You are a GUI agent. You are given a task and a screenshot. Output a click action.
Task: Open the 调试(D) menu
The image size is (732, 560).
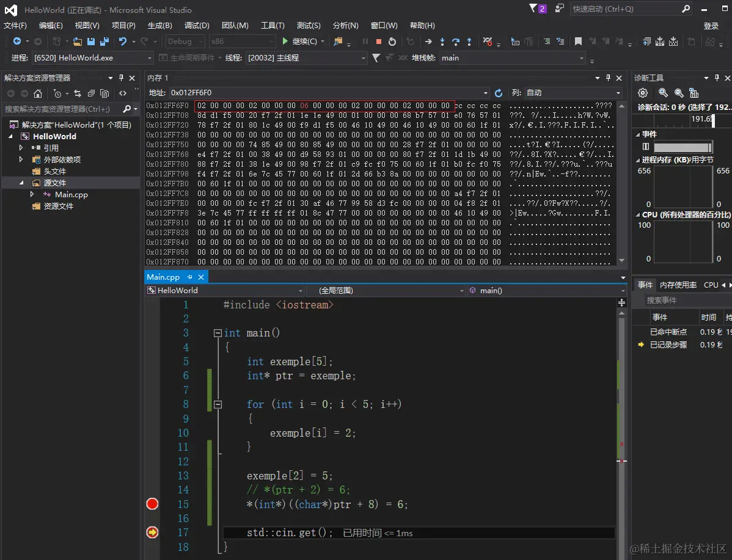(x=197, y=25)
